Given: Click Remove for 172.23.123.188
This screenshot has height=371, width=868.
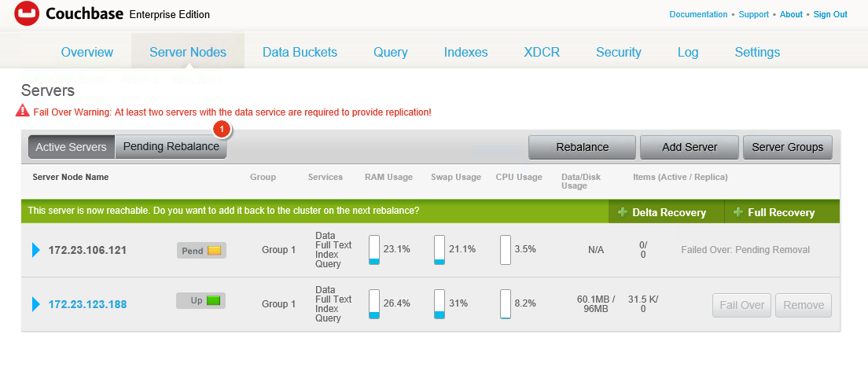Looking at the screenshot, I should pos(804,305).
